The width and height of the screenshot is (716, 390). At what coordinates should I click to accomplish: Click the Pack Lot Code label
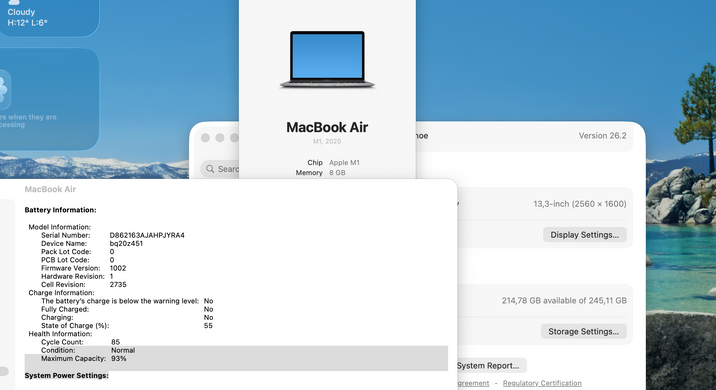tap(66, 252)
